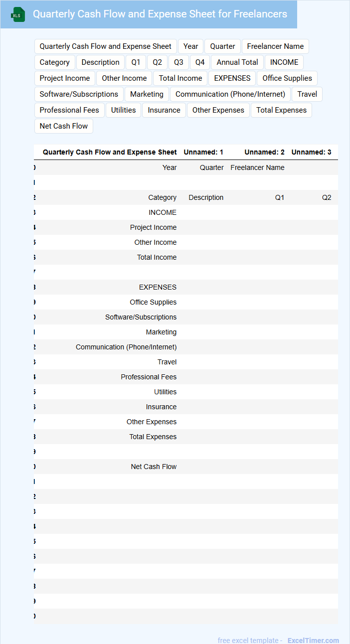This screenshot has width=350, height=644.
Task: Select the 'Total Income' table row label
Action: (157, 257)
